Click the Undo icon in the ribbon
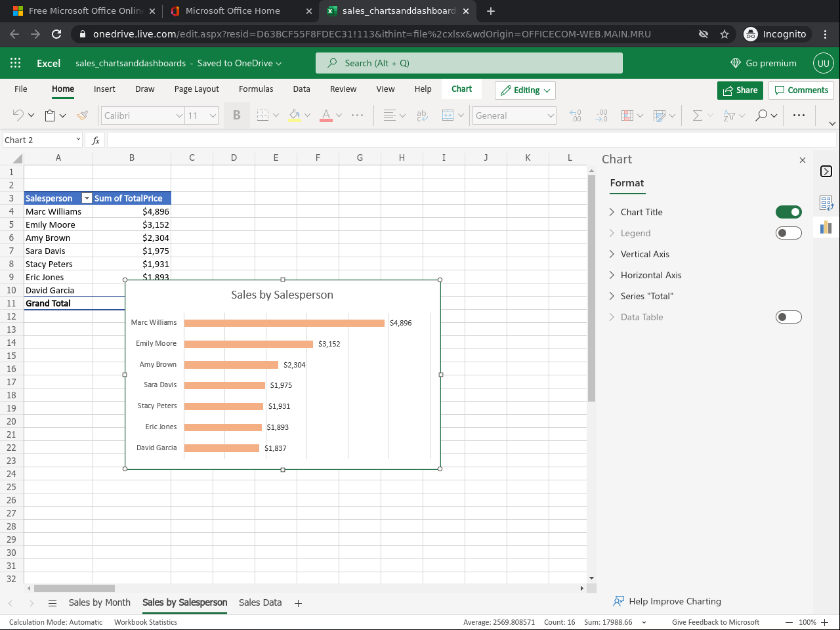The image size is (840, 630). click(18, 115)
